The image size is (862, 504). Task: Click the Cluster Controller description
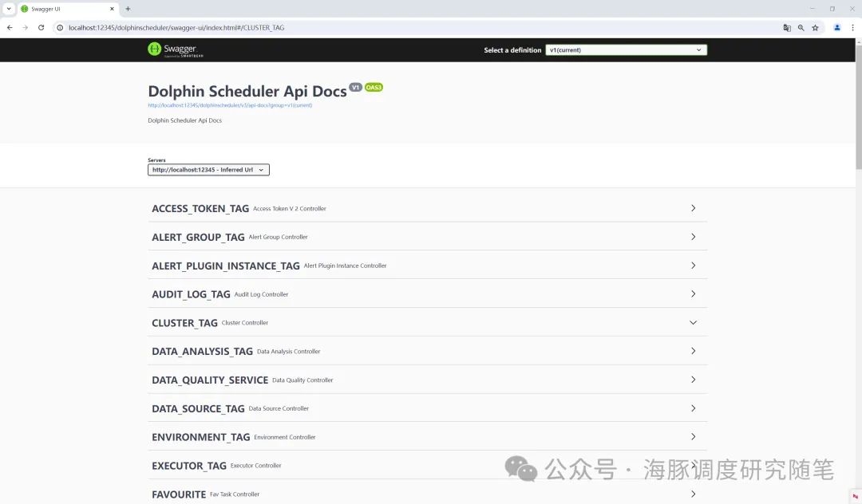[x=245, y=323]
